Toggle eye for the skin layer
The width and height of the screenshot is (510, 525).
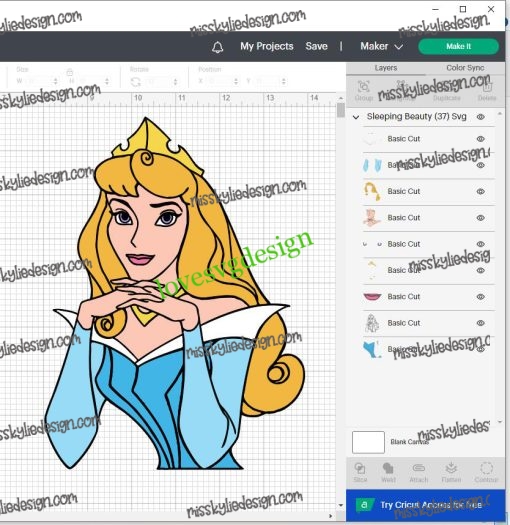click(x=481, y=218)
